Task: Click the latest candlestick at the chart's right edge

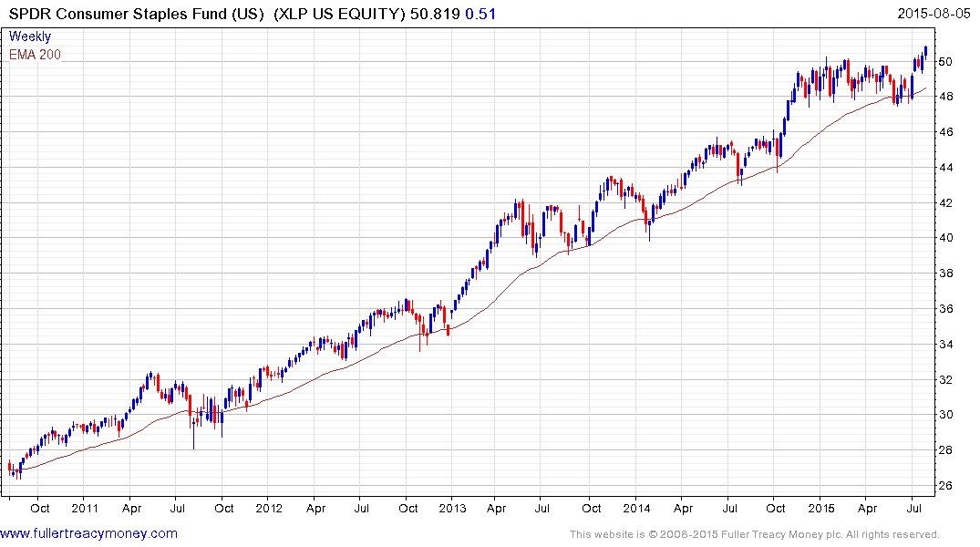Action: tap(925, 52)
